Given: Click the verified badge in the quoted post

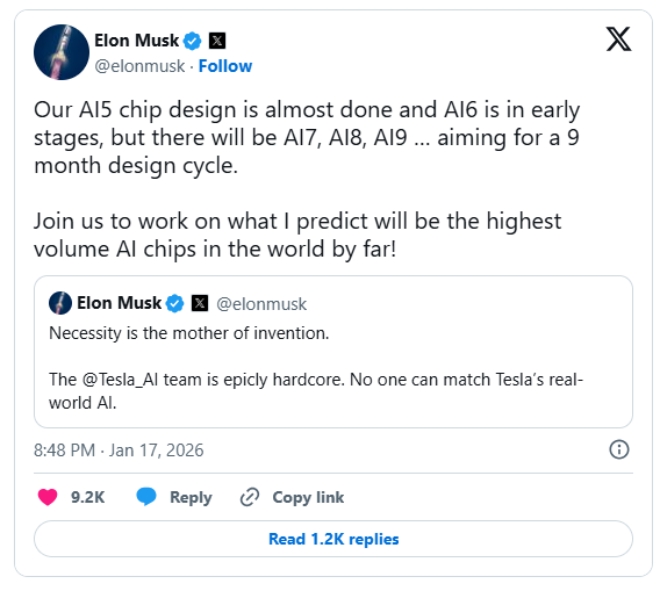Looking at the screenshot, I should [175, 303].
